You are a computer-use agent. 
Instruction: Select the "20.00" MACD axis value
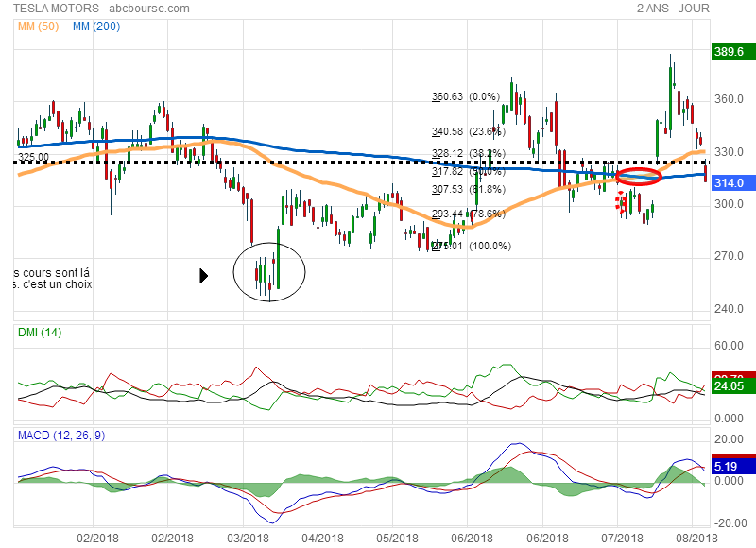click(729, 439)
